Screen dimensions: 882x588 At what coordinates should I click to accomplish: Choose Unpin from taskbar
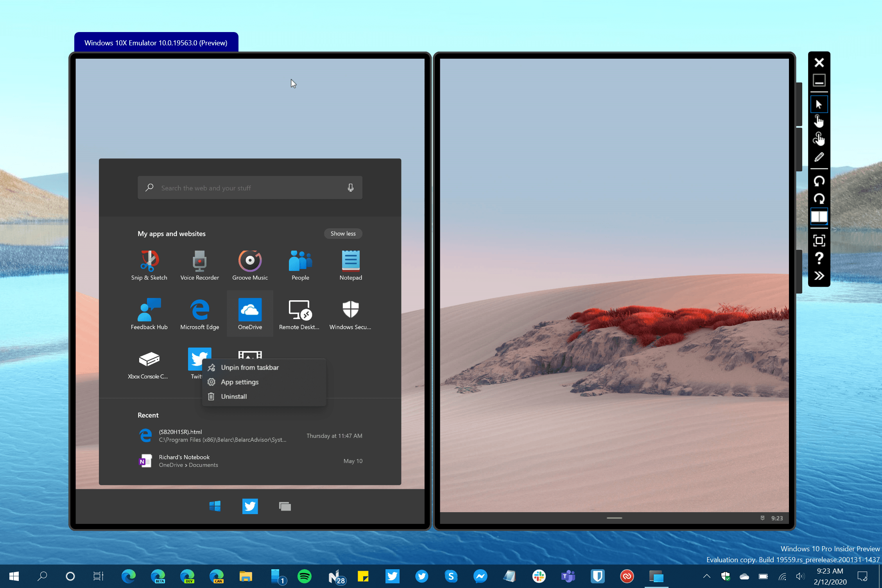click(249, 367)
